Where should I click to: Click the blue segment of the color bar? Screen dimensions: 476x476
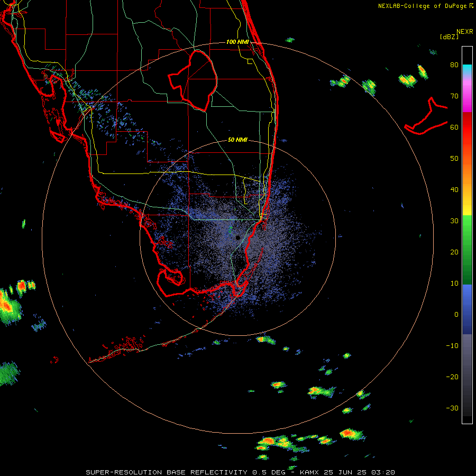467,309
